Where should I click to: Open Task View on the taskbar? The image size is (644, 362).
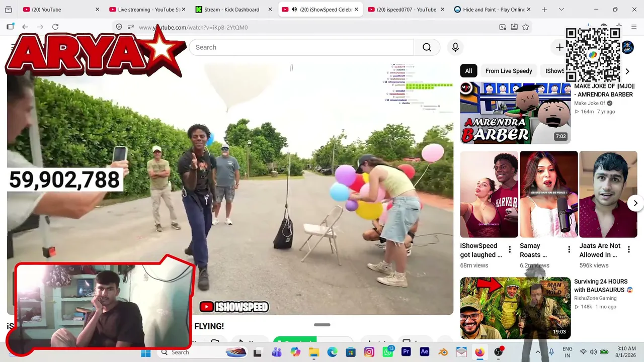[258, 352]
